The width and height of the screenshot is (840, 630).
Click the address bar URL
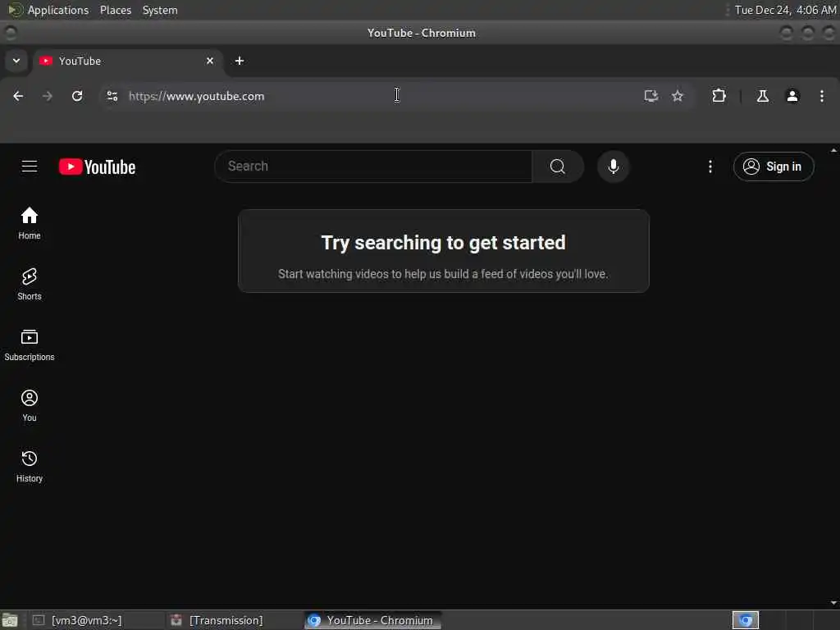tap(197, 96)
